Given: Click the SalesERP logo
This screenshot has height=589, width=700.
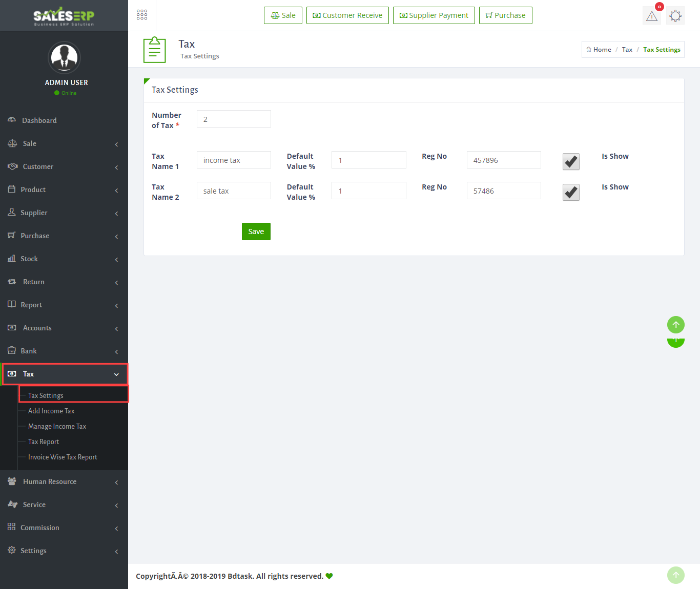Looking at the screenshot, I should [64, 16].
